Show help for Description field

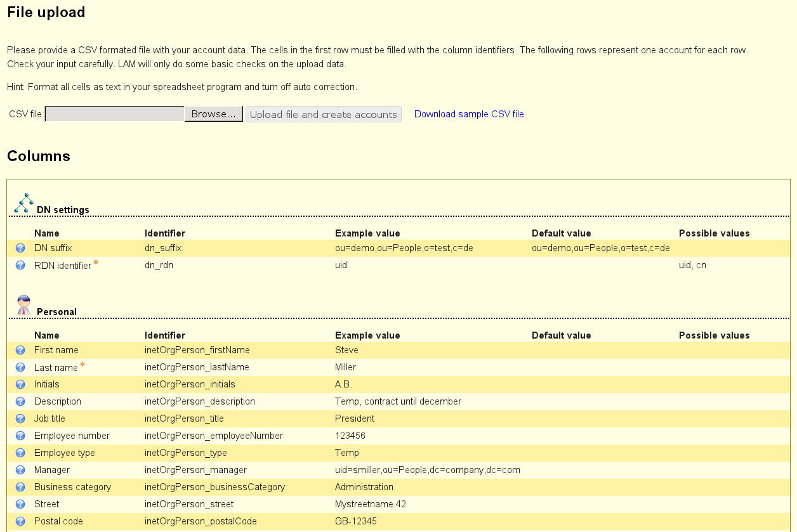[x=20, y=401]
